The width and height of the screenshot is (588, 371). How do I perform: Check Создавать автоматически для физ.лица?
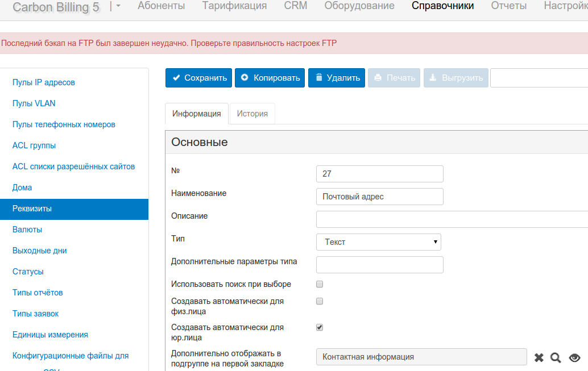[320, 301]
